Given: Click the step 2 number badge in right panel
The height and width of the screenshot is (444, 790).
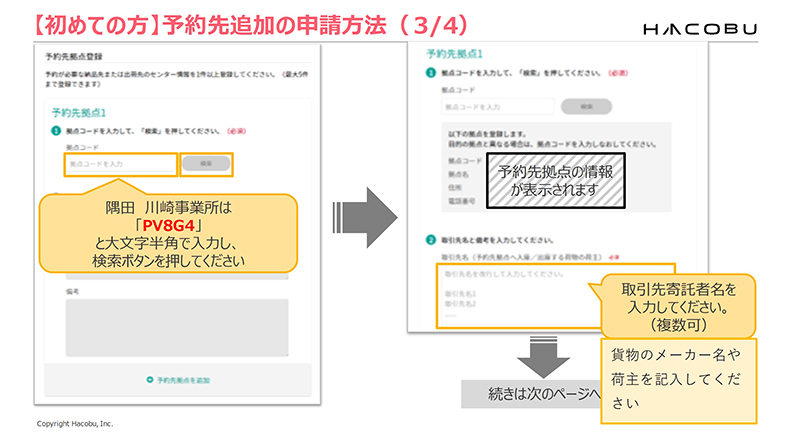Looking at the screenshot, I should (431, 240).
